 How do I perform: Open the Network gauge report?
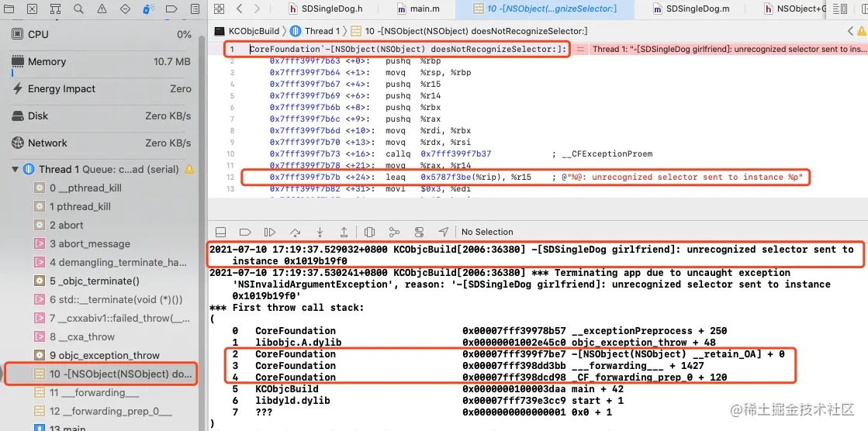tap(102, 143)
